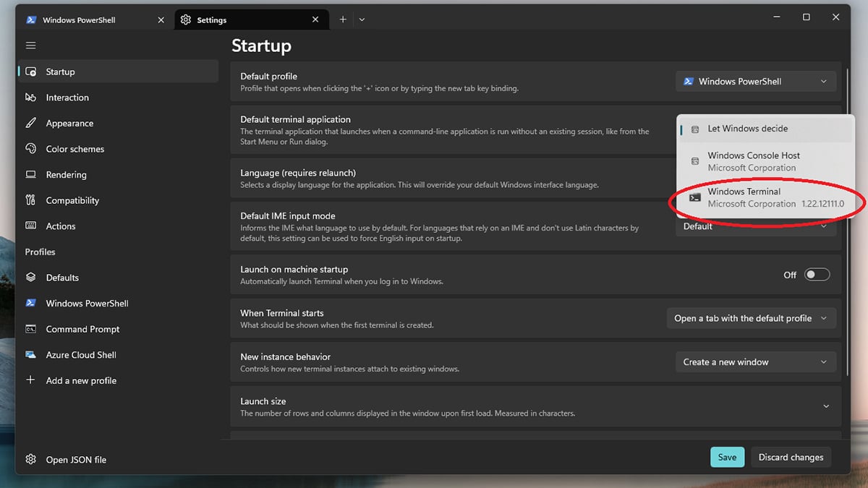The image size is (868, 488).
Task: Close the Windows PowerShell tab
Action: (161, 20)
